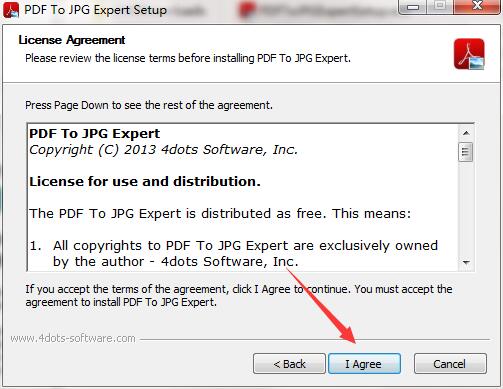Maximize the setup window

tap(440, 6)
